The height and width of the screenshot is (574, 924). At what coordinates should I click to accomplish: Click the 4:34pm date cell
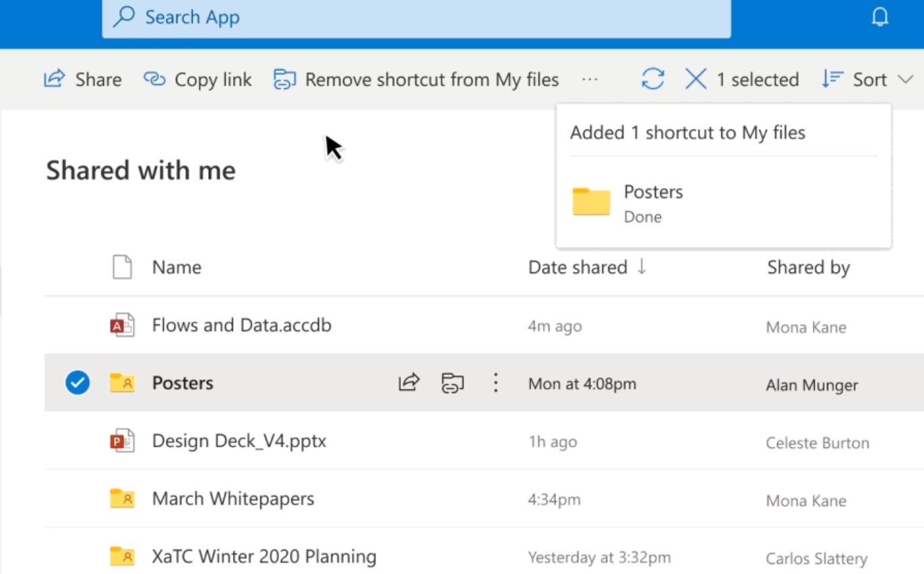(x=554, y=500)
